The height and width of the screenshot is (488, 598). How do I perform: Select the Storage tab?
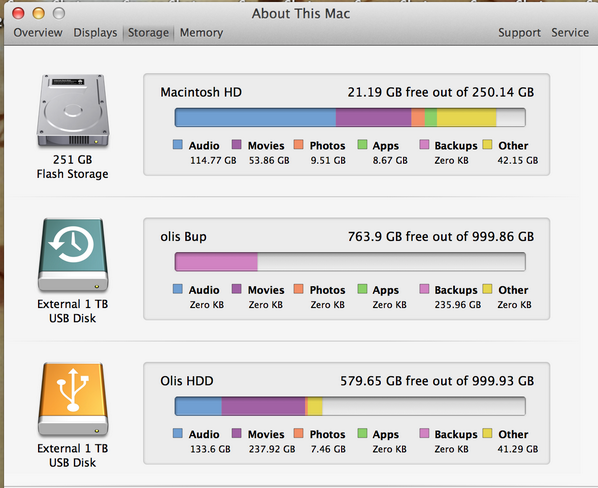(x=148, y=33)
